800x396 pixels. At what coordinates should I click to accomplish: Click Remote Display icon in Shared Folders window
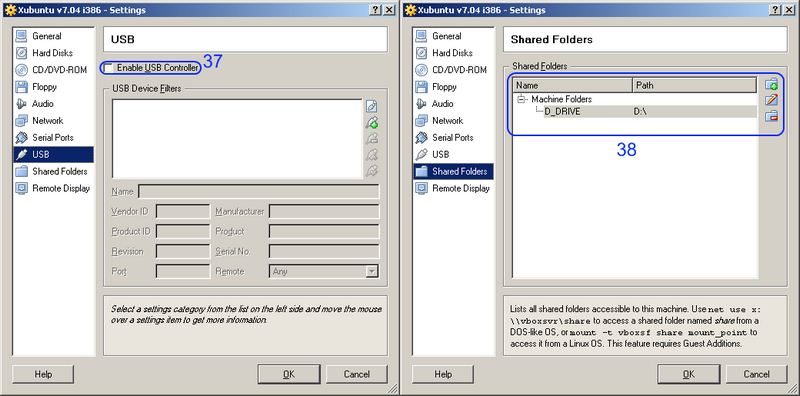421,188
